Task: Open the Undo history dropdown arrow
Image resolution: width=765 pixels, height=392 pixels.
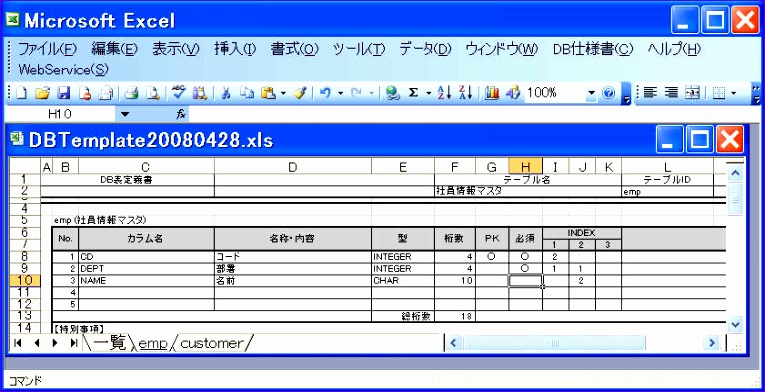Action: click(341, 93)
